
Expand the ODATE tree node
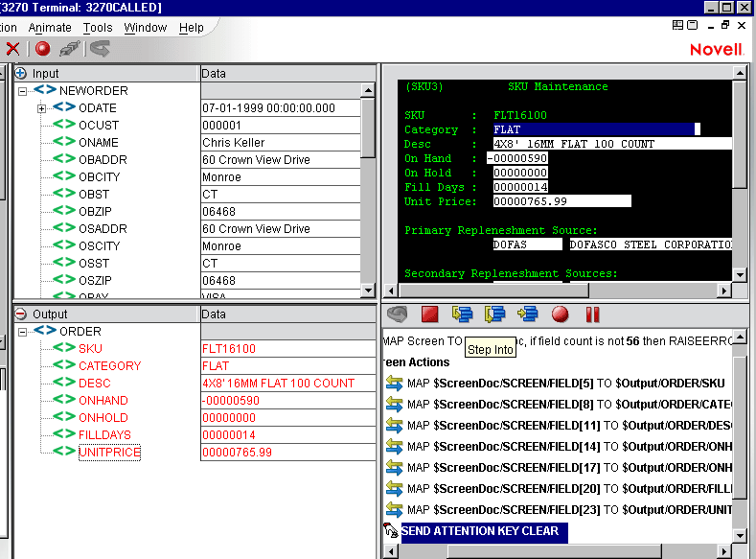click(x=41, y=108)
